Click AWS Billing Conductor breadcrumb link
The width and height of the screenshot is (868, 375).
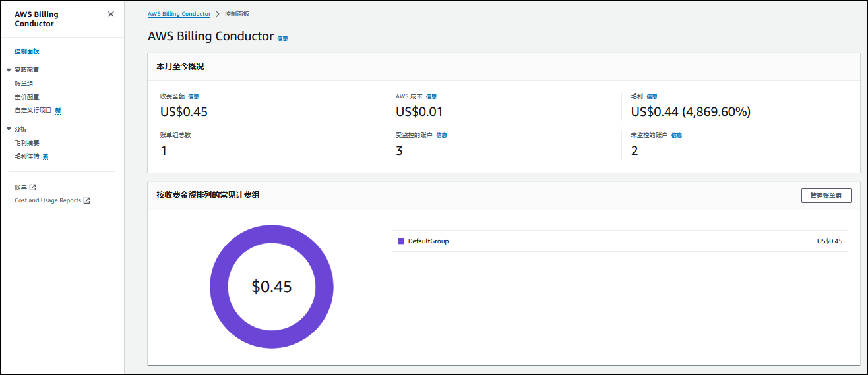coord(179,14)
